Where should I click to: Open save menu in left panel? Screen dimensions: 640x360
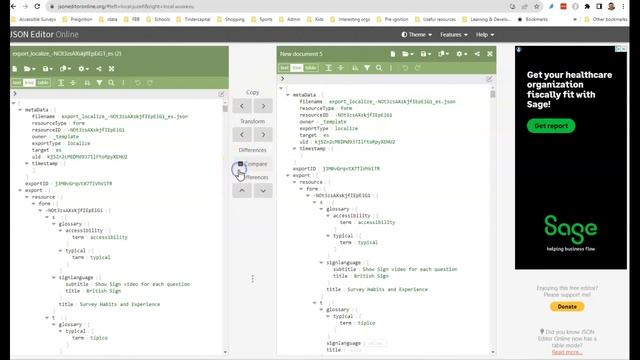coord(47,69)
